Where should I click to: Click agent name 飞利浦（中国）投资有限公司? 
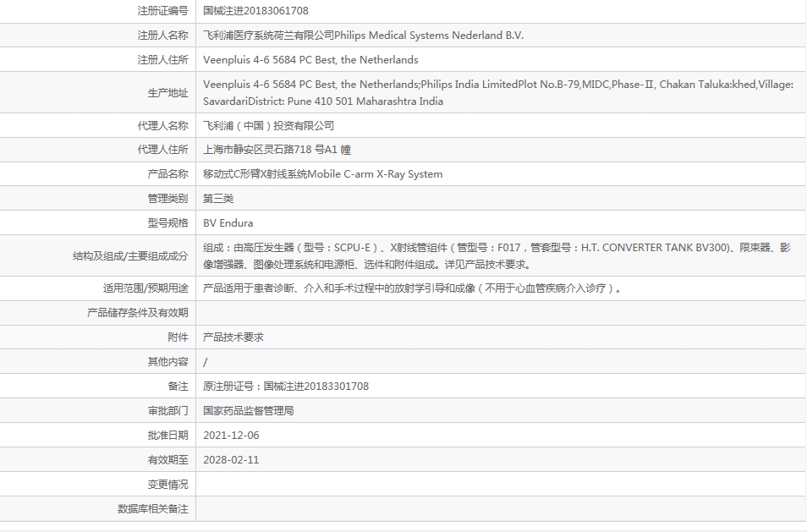point(269,125)
